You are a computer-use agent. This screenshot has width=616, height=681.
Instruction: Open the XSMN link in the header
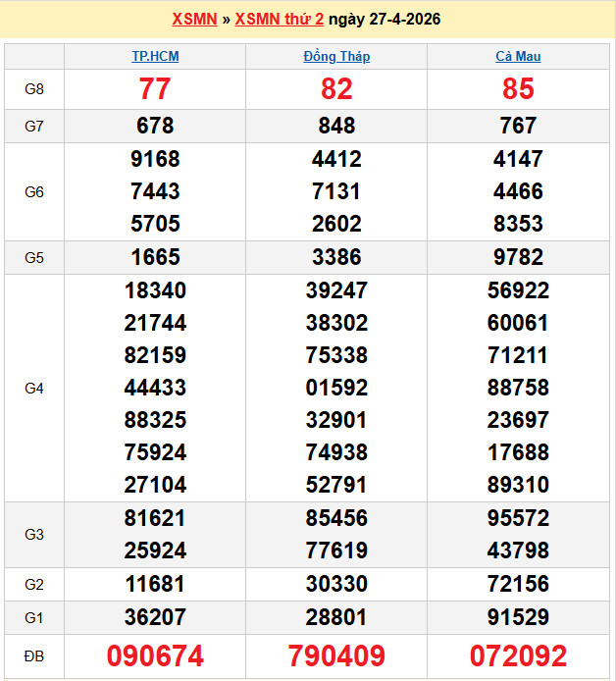[194, 20]
